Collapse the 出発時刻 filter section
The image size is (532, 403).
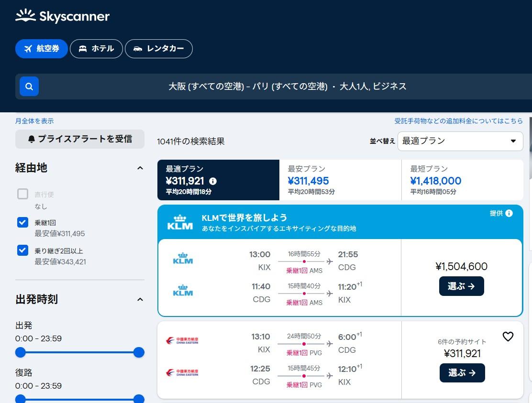pyautogui.click(x=140, y=300)
